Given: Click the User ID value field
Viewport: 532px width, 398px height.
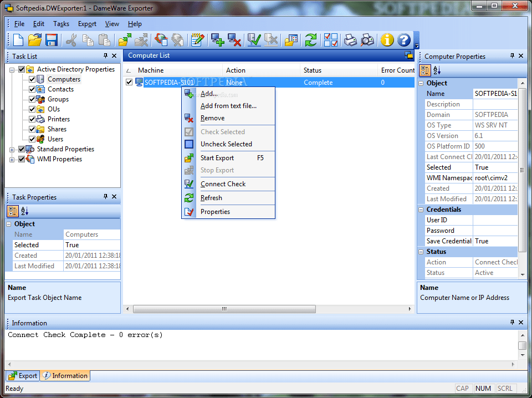Looking at the screenshot, I should [495, 220].
